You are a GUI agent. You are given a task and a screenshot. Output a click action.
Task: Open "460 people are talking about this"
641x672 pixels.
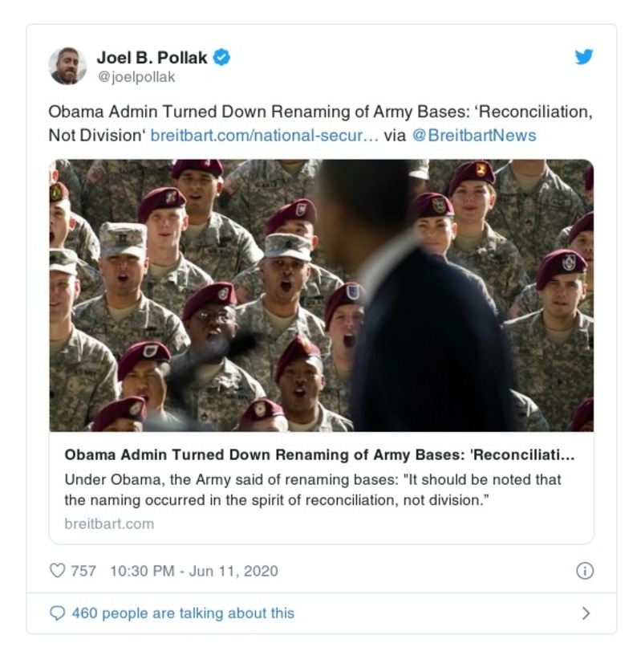183,613
